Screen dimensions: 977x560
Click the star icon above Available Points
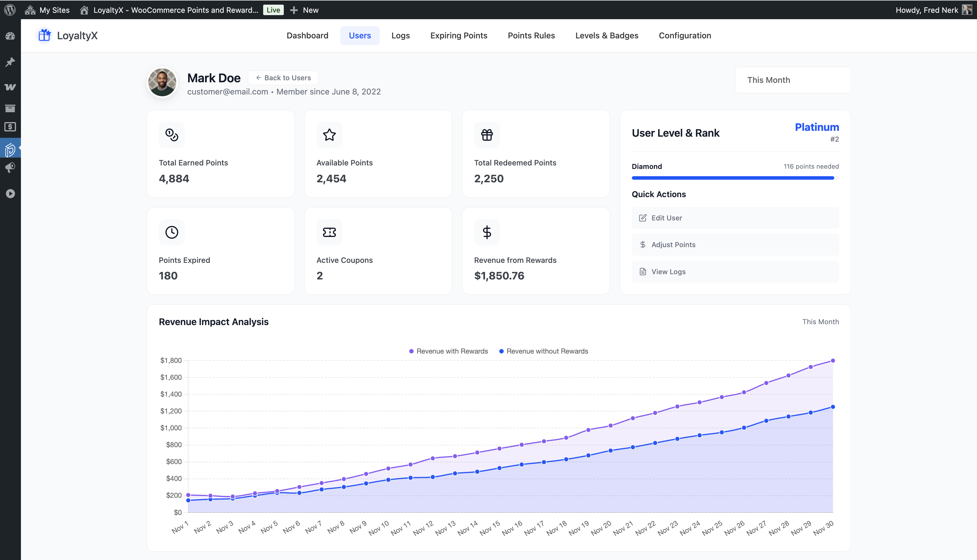pyautogui.click(x=329, y=135)
